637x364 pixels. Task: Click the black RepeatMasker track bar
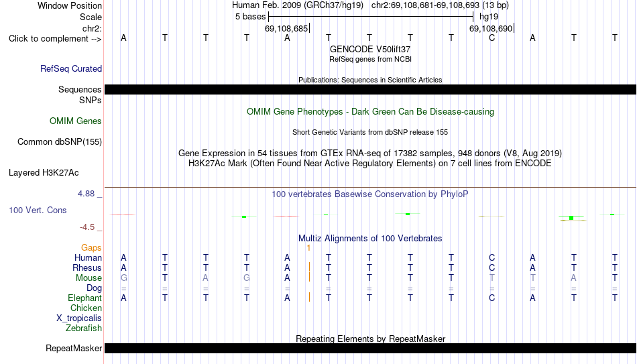point(371,348)
